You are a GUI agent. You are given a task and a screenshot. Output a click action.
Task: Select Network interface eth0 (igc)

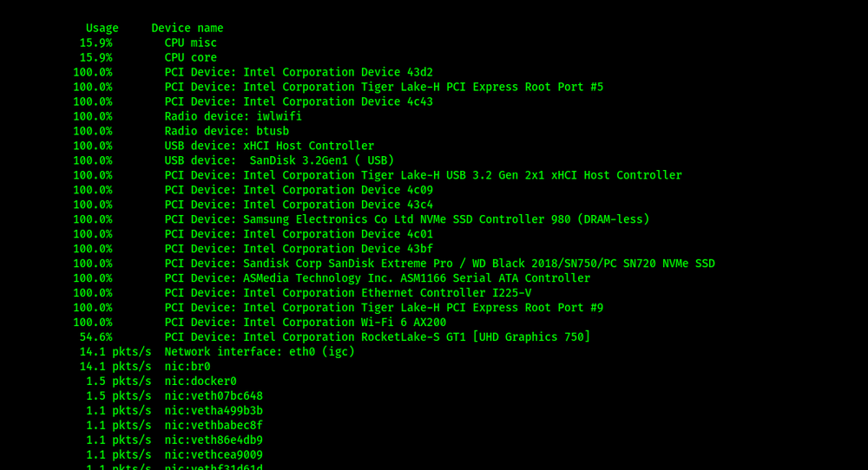[x=217, y=352]
